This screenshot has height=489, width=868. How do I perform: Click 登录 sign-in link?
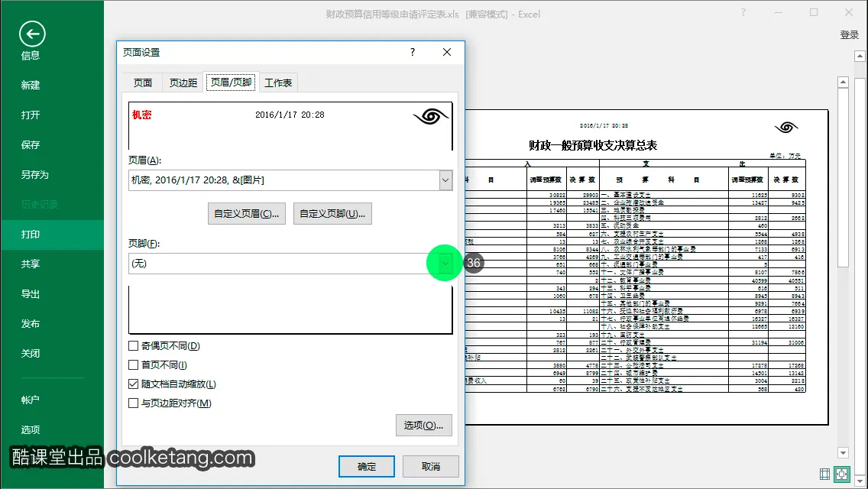point(849,35)
